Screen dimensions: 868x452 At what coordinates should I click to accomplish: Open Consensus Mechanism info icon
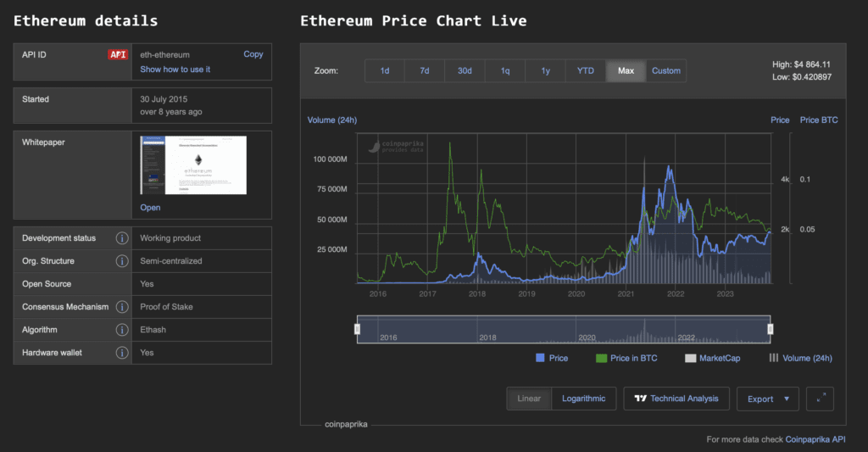coord(122,307)
